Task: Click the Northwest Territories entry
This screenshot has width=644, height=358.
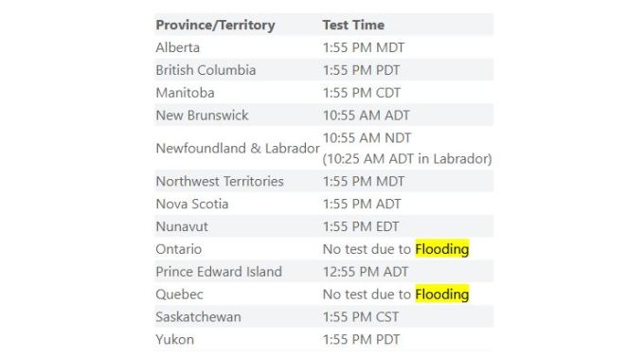Action: 220,182
